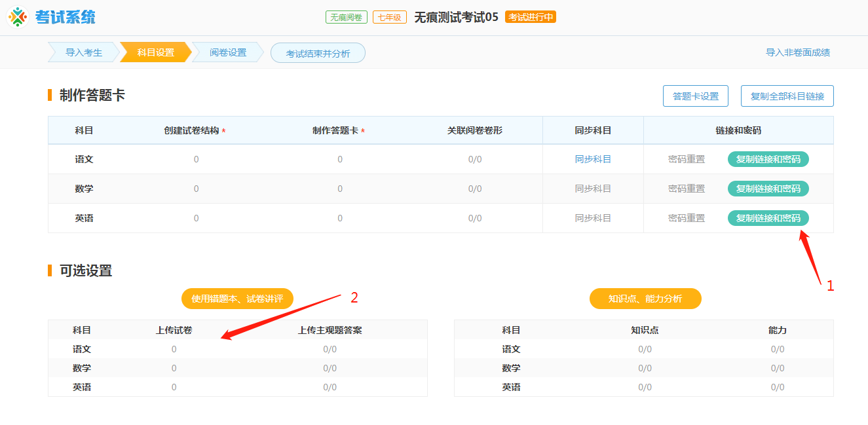
Task: Click 知识点、能力分析 button
Action: tap(645, 299)
